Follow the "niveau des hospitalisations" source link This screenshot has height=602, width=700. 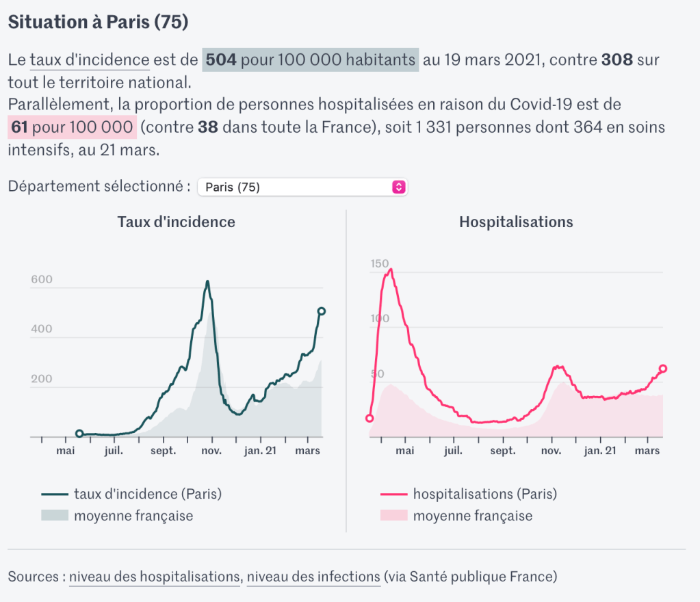[154, 577]
